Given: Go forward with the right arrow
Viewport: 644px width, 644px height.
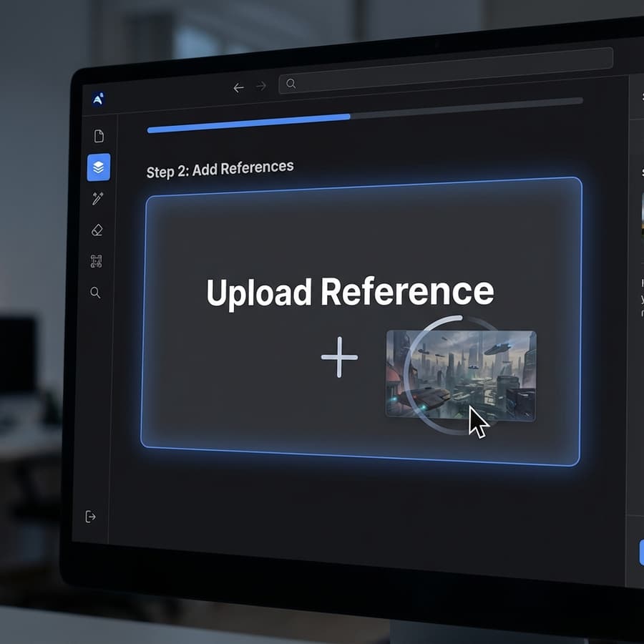Looking at the screenshot, I should point(261,86).
